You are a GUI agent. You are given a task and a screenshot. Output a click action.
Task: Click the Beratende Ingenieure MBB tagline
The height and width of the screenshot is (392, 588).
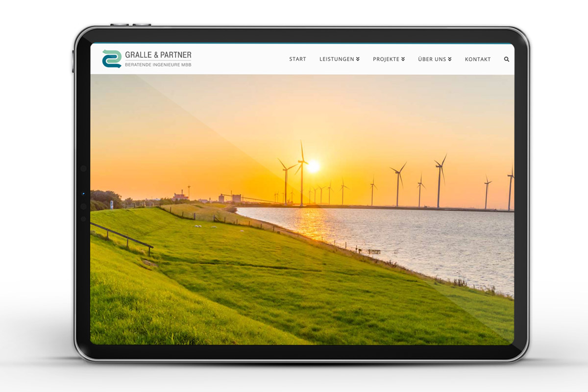coord(158,65)
